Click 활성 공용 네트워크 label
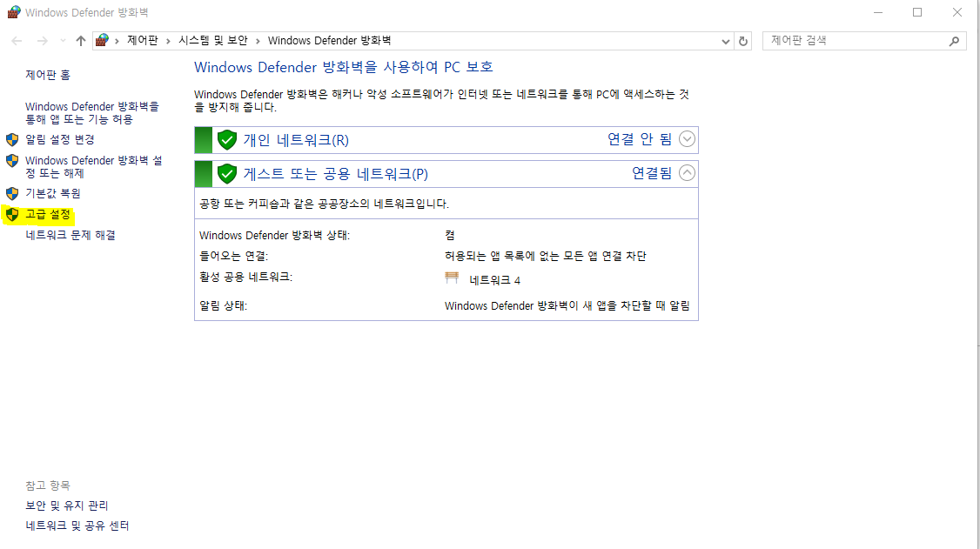Screen dimensions: 980x549 click(245, 277)
